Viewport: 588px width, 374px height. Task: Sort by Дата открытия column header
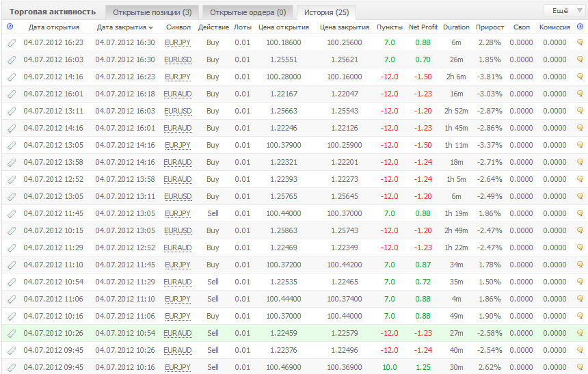(x=54, y=27)
